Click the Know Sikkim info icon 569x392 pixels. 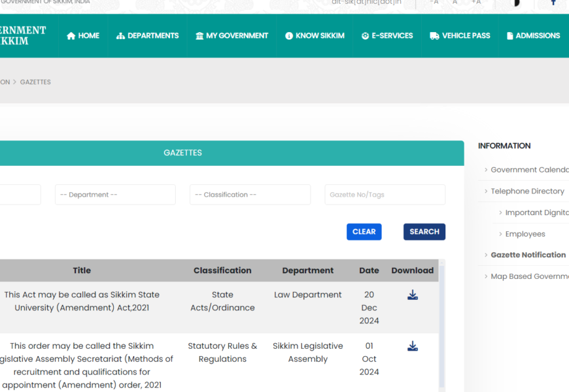coord(289,36)
